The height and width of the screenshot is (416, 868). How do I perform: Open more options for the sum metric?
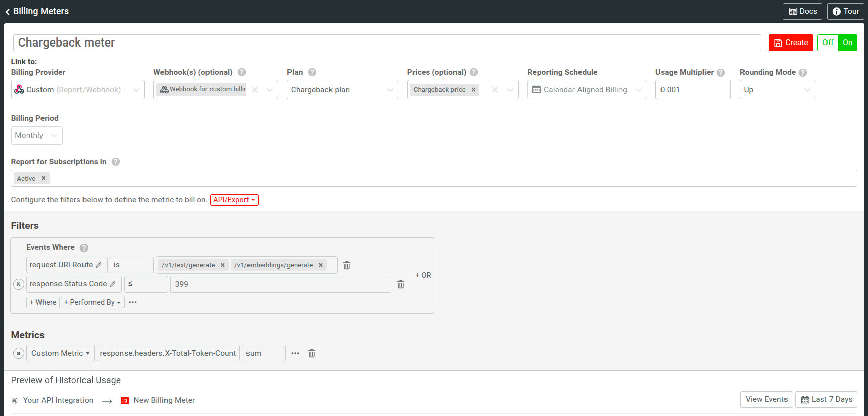tap(295, 353)
